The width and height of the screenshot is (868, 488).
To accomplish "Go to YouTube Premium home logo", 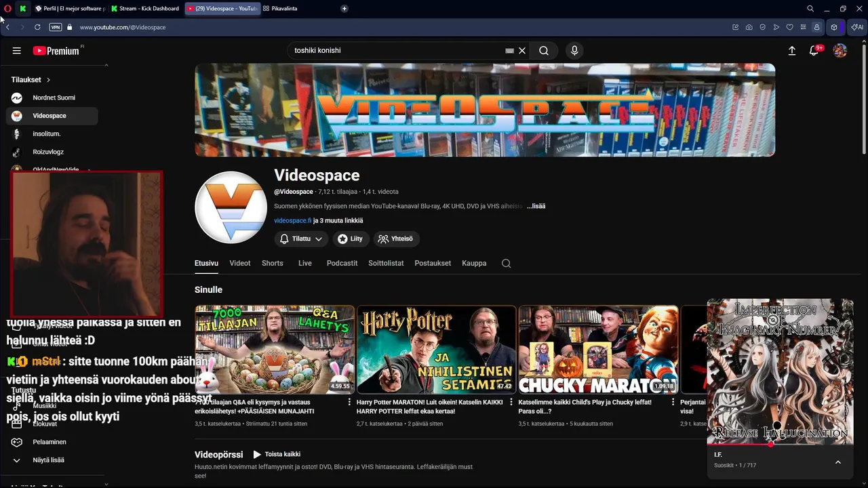I will click(56, 51).
